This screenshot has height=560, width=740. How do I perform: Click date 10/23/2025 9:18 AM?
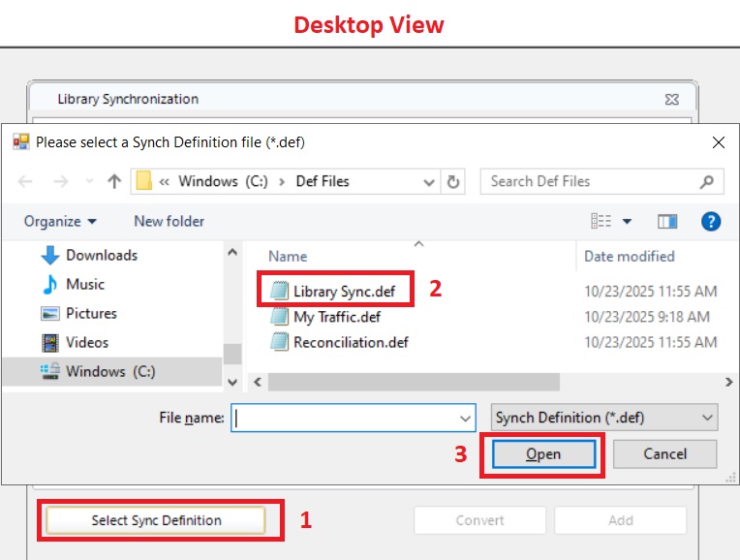pyautogui.click(x=647, y=317)
